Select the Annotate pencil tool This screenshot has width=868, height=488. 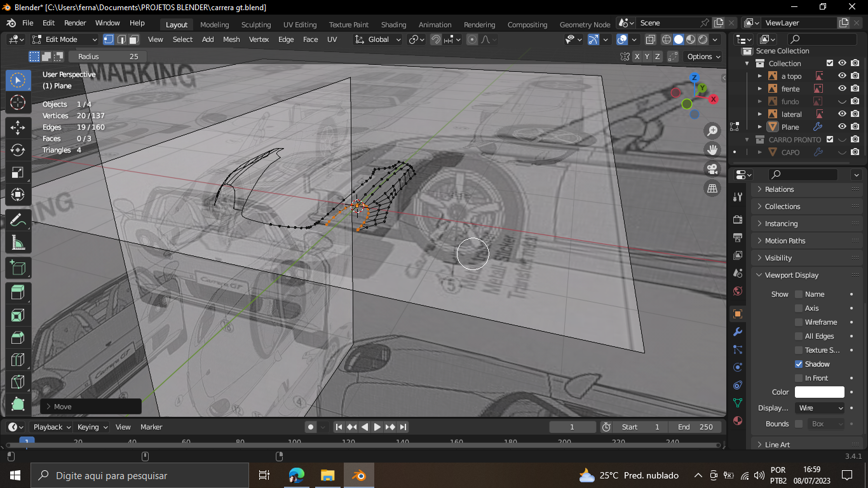[18, 220]
